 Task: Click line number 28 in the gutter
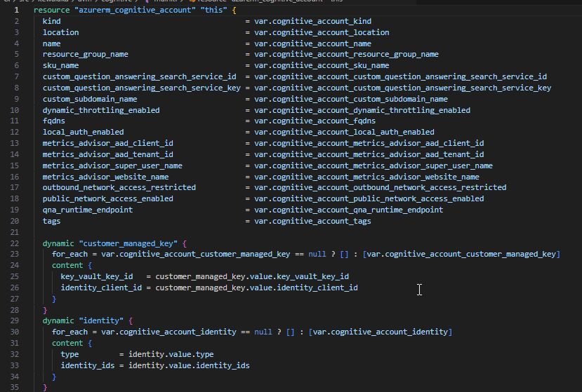point(15,310)
